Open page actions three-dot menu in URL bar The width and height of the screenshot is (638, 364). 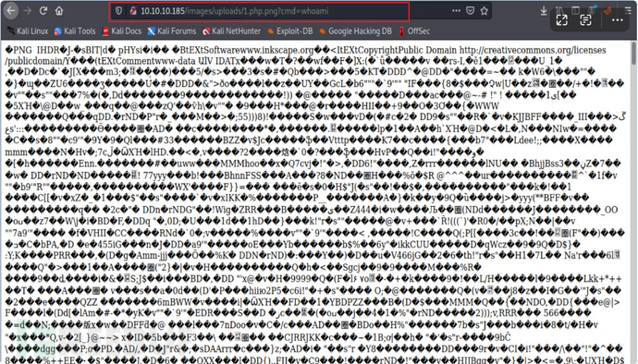point(456,11)
